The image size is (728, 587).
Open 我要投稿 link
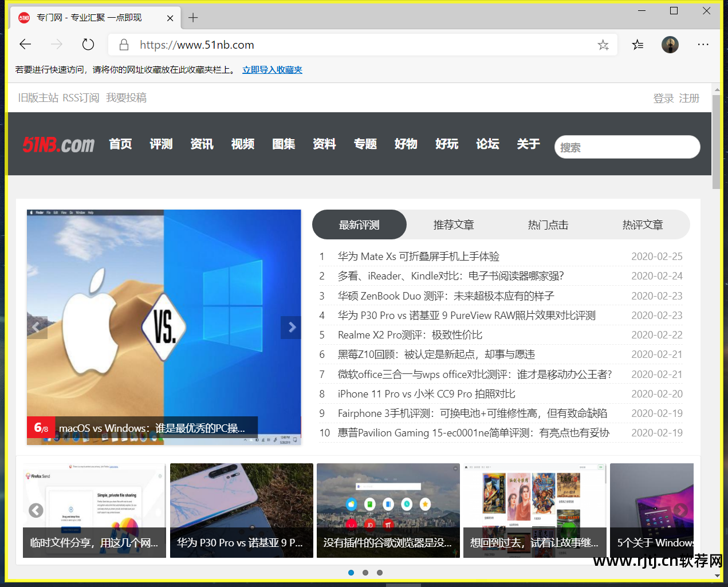[x=126, y=98]
